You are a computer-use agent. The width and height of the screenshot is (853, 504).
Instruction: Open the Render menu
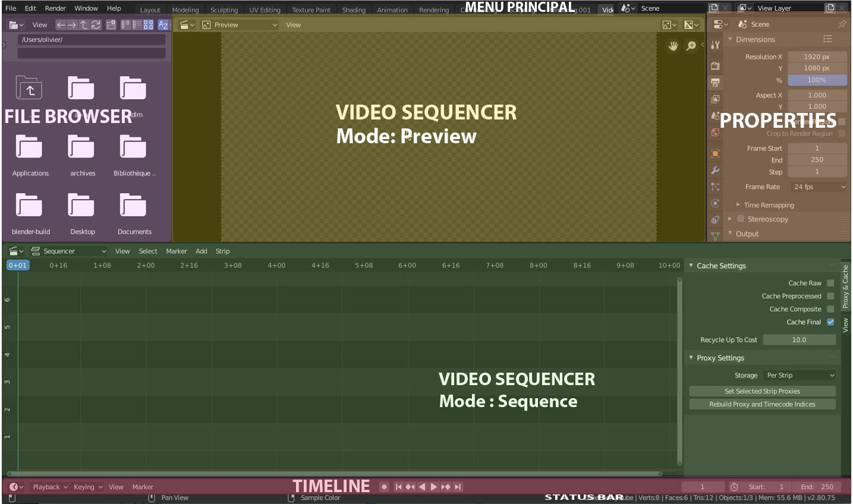tap(55, 8)
